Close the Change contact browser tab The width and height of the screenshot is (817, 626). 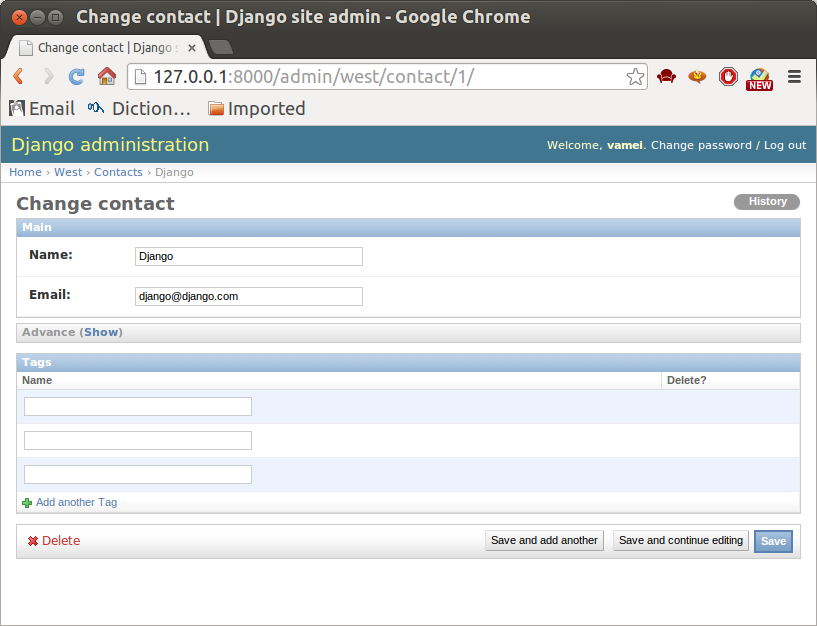pos(192,48)
